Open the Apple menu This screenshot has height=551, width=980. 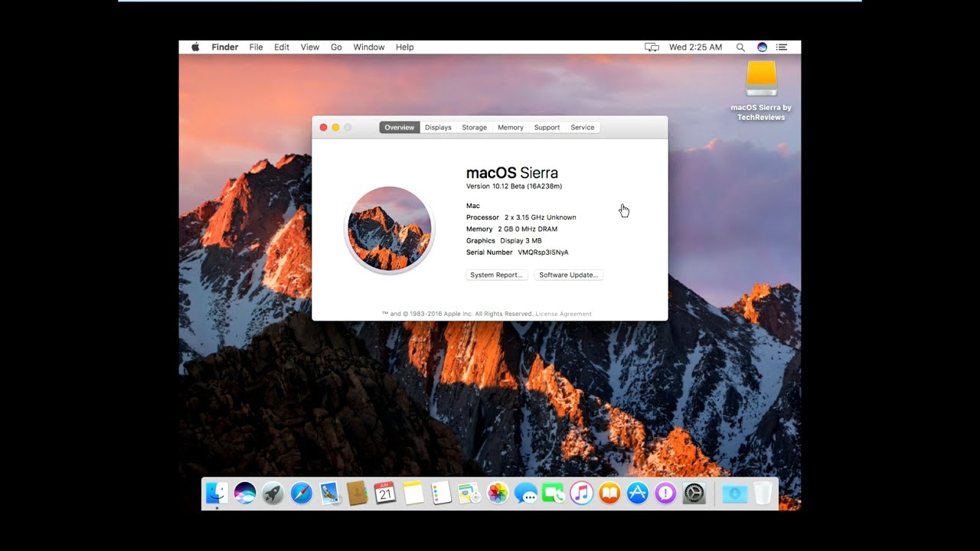tap(195, 47)
